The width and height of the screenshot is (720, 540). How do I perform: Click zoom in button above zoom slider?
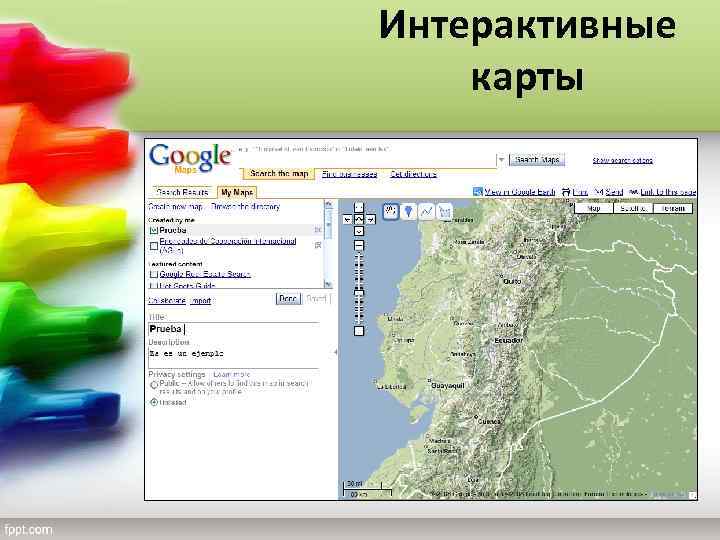click(359, 246)
